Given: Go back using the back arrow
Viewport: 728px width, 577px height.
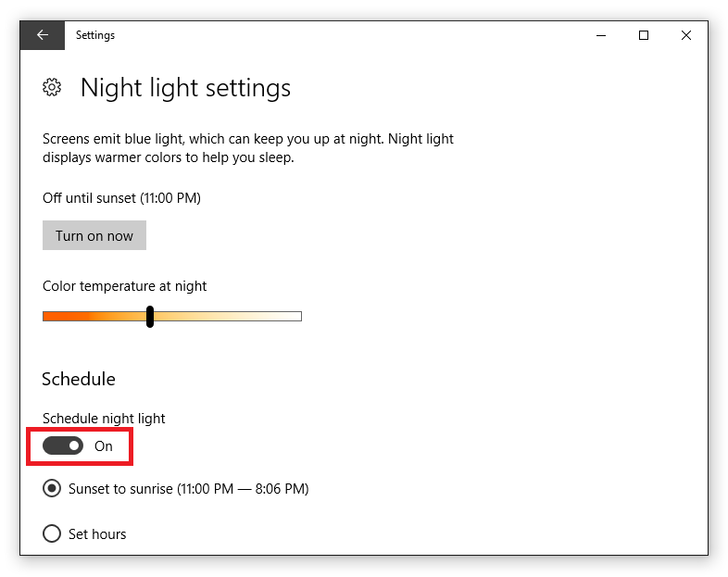Looking at the screenshot, I should (x=43, y=35).
